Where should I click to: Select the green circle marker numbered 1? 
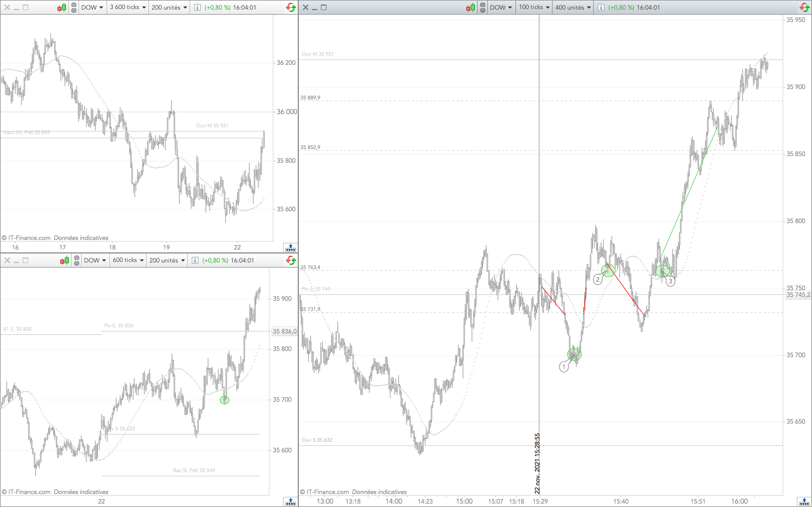pyautogui.click(x=574, y=354)
